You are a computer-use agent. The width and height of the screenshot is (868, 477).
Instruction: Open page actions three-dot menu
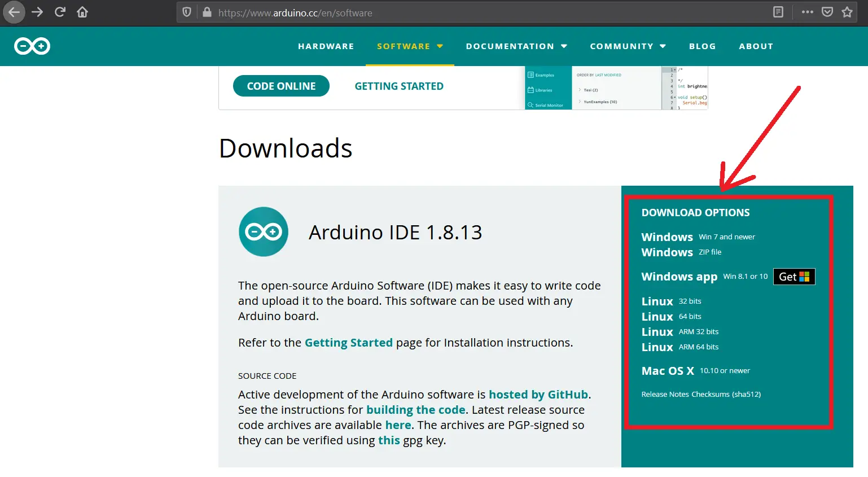[807, 12]
